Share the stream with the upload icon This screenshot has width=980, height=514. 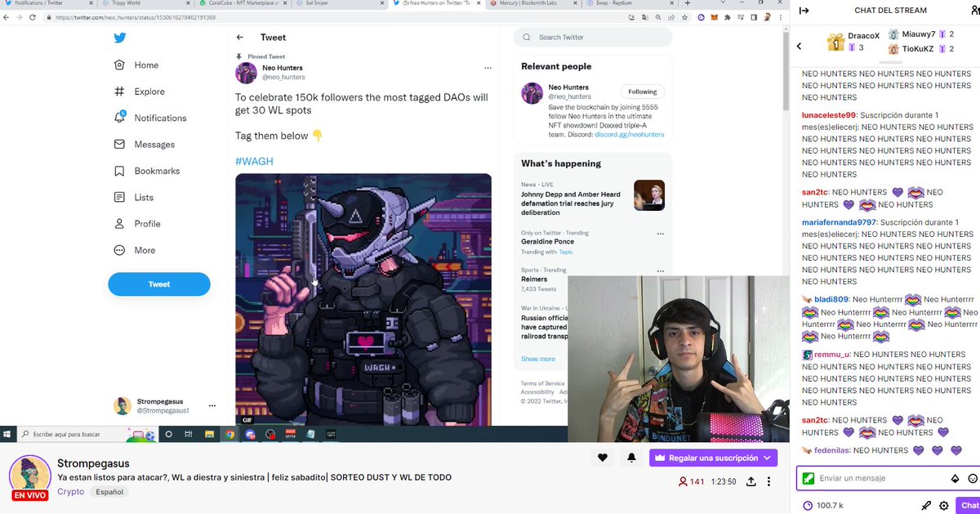[x=751, y=482]
